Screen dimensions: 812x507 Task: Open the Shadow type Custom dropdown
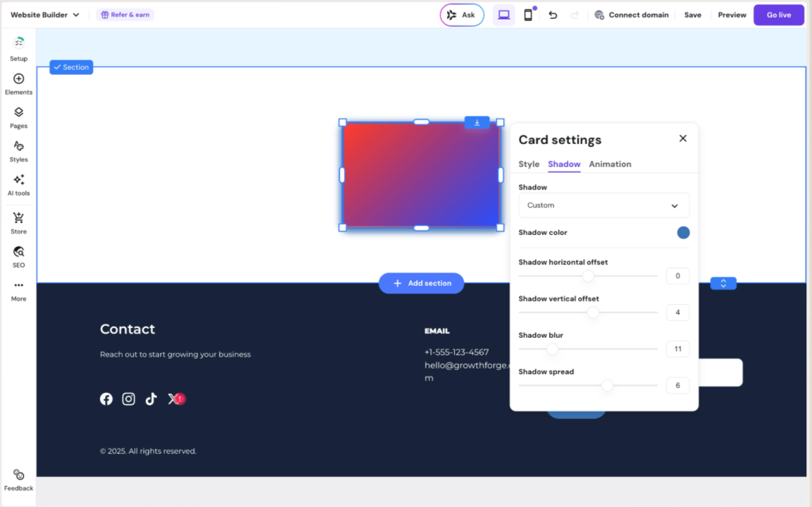(604, 206)
